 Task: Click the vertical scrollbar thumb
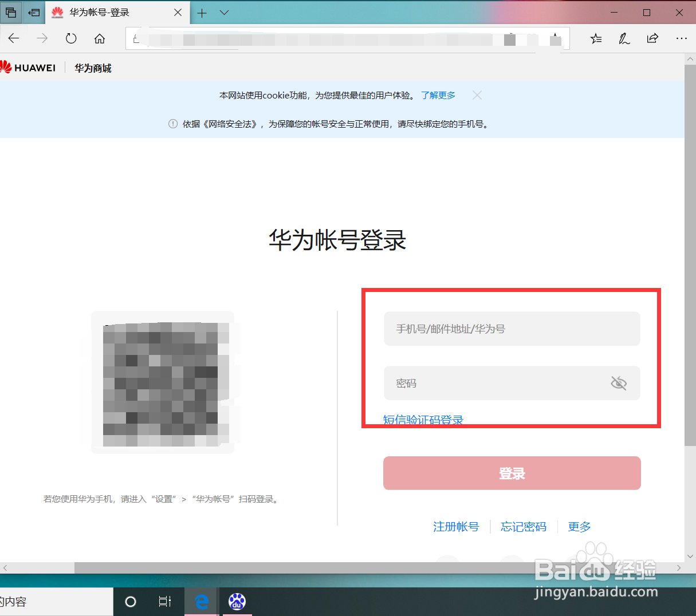click(x=690, y=255)
